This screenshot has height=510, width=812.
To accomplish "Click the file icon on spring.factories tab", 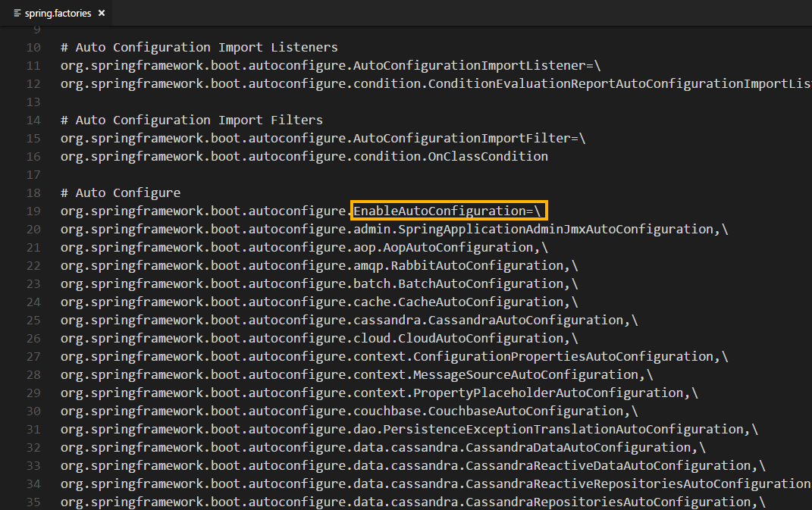I will (17, 14).
